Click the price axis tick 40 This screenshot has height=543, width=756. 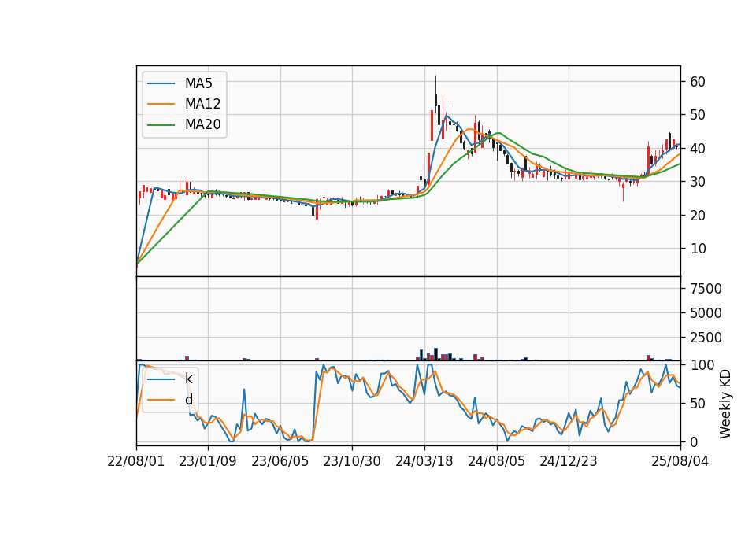coord(698,149)
